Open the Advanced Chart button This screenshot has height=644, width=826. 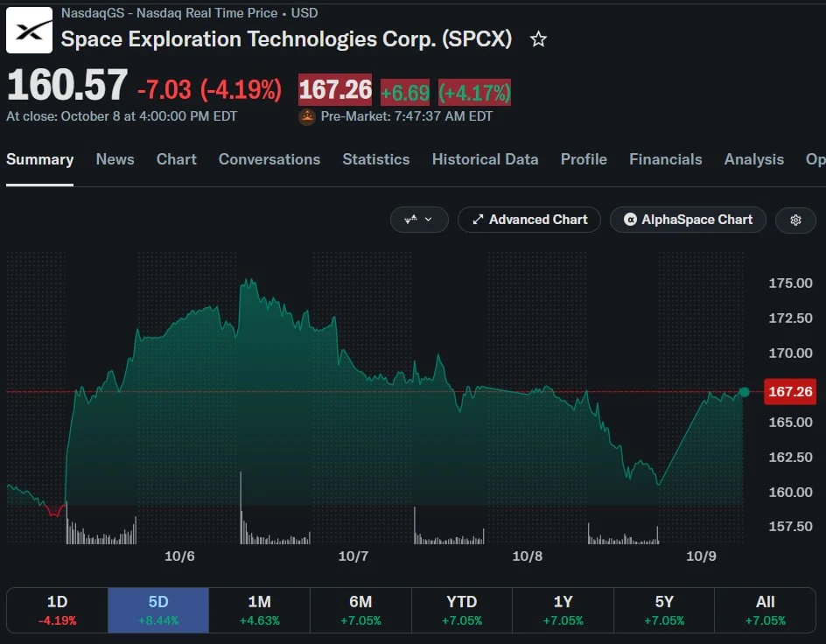(x=529, y=220)
